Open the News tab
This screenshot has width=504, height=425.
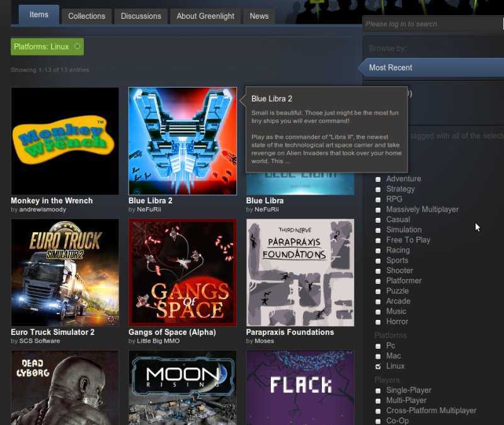[259, 16]
